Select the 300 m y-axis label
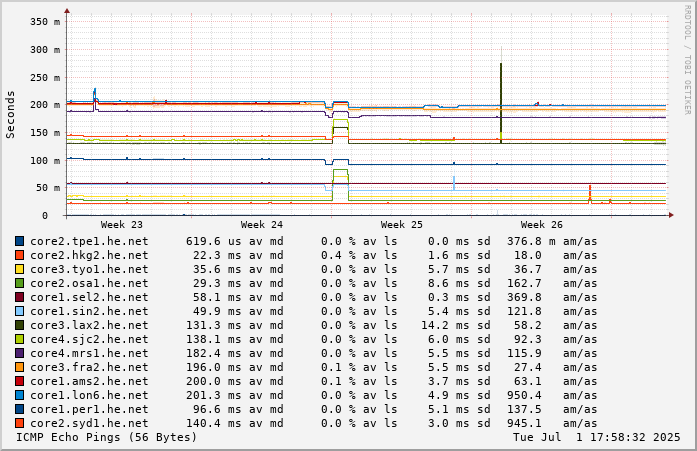The height and width of the screenshot is (451, 697). pyautogui.click(x=45, y=50)
